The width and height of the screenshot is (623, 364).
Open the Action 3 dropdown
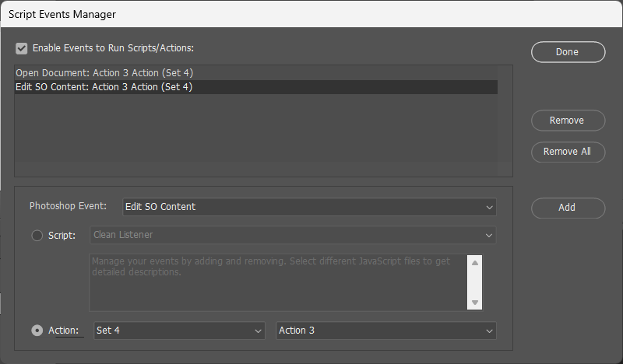(x=385, y=331)
